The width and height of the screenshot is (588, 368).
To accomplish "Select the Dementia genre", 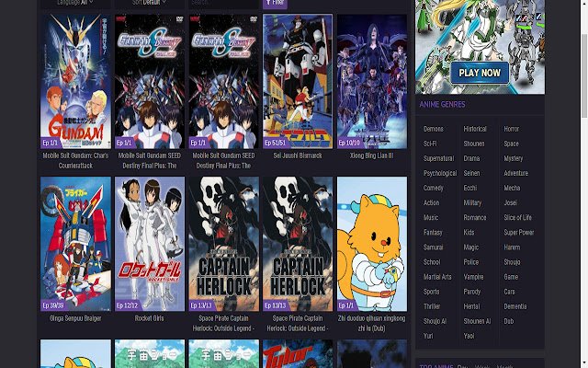I will click(x=514, y=306).
